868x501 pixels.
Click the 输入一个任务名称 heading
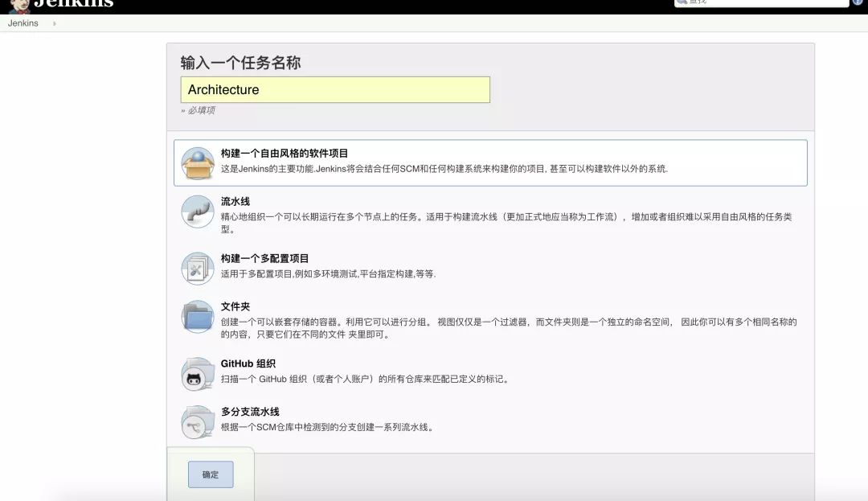click(x=241, y=63)
